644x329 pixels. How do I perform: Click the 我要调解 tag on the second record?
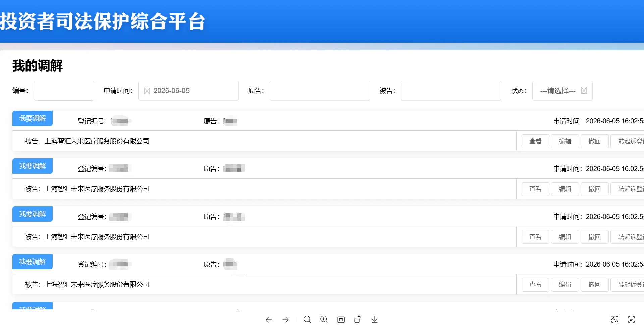pyautogui.click(x=33, y=166)
